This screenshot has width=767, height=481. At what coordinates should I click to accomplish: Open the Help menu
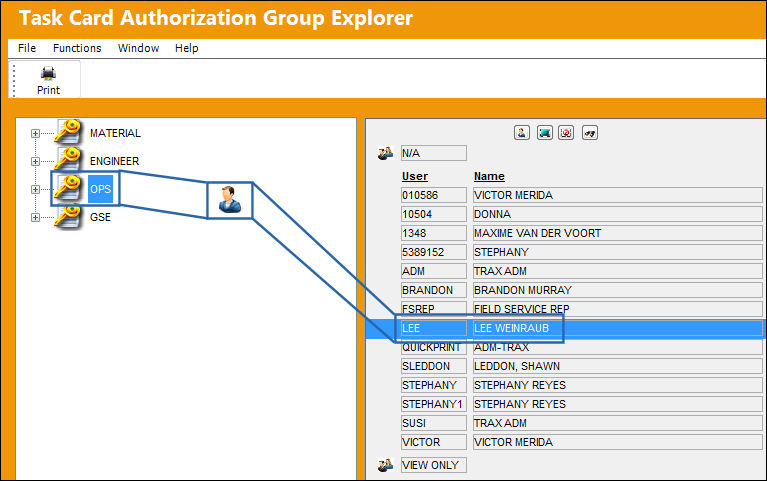pyautogui.click(x=186, y=48)
